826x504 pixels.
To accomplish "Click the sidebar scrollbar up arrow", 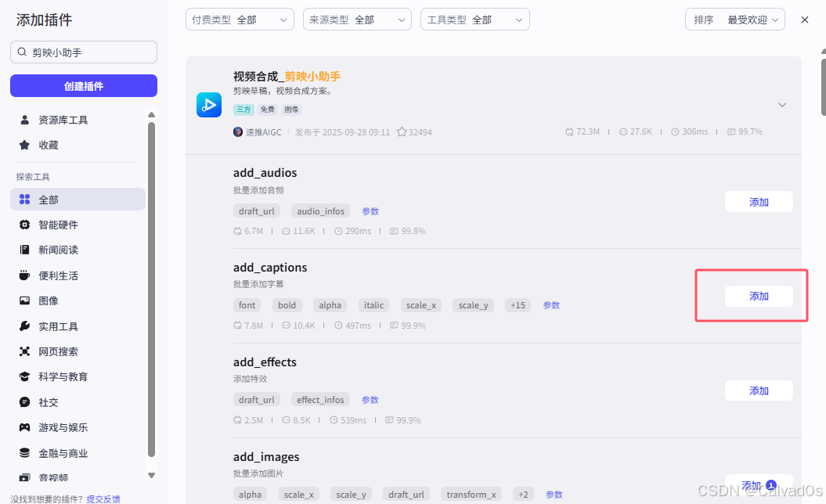I will [x=152, y=115].
